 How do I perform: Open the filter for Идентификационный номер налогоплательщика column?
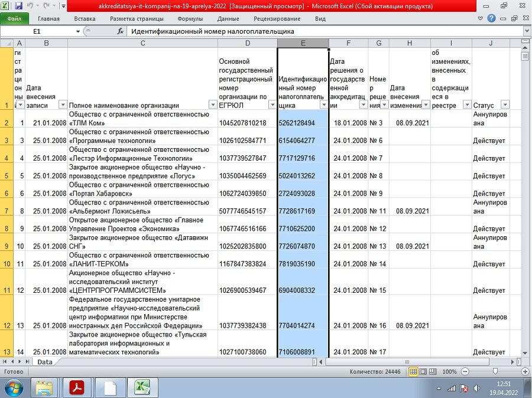tap(324, 105)
